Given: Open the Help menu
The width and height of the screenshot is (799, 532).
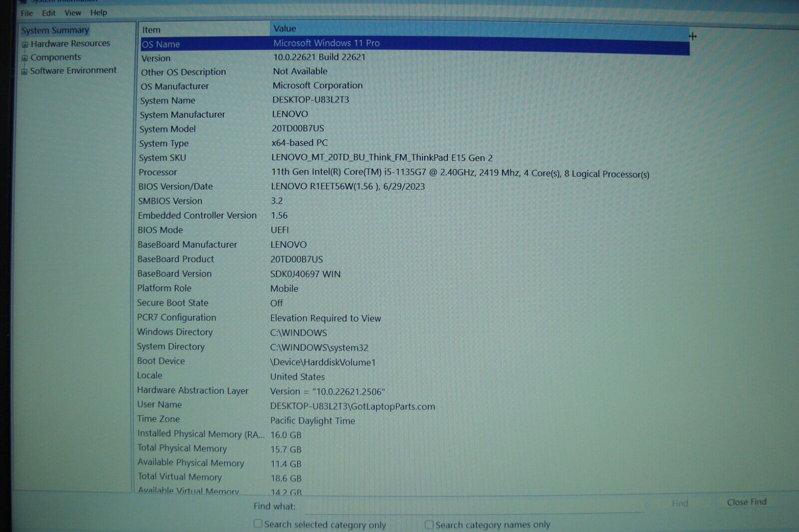Looking at the screenshot, I should 98,12.
